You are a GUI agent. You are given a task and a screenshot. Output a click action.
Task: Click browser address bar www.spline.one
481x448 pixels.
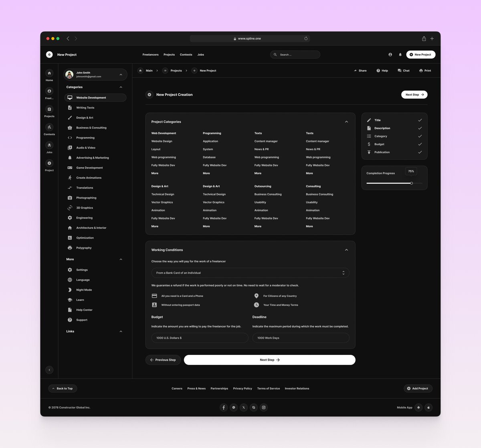250,39
